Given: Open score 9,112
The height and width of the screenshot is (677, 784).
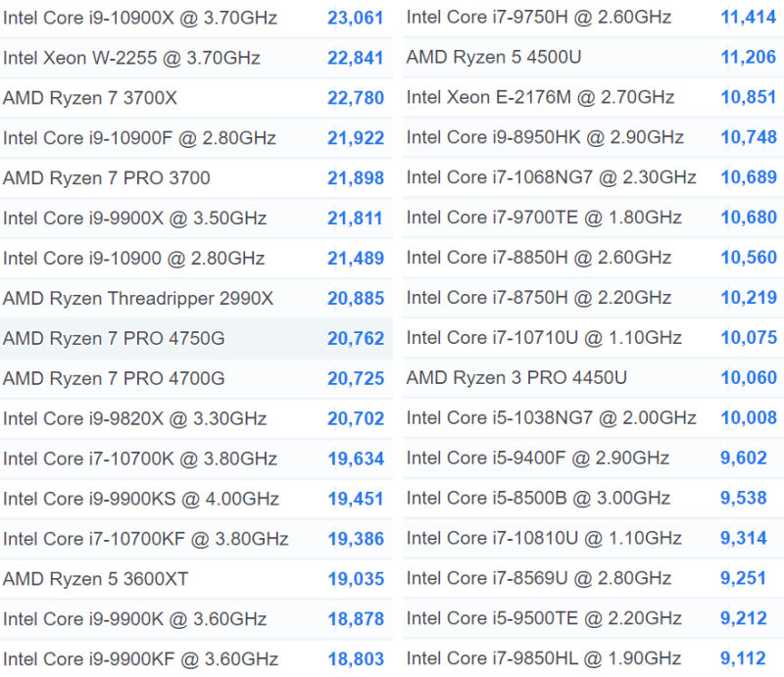Looking at the screenshot, I should [743, 658].
